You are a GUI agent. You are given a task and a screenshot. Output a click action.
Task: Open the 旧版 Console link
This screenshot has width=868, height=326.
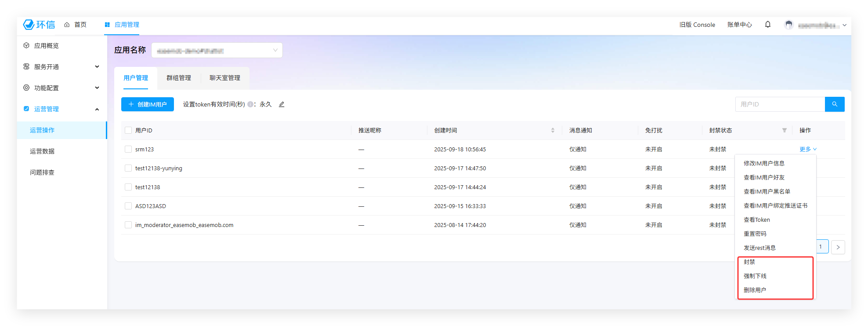pos(697,25)
